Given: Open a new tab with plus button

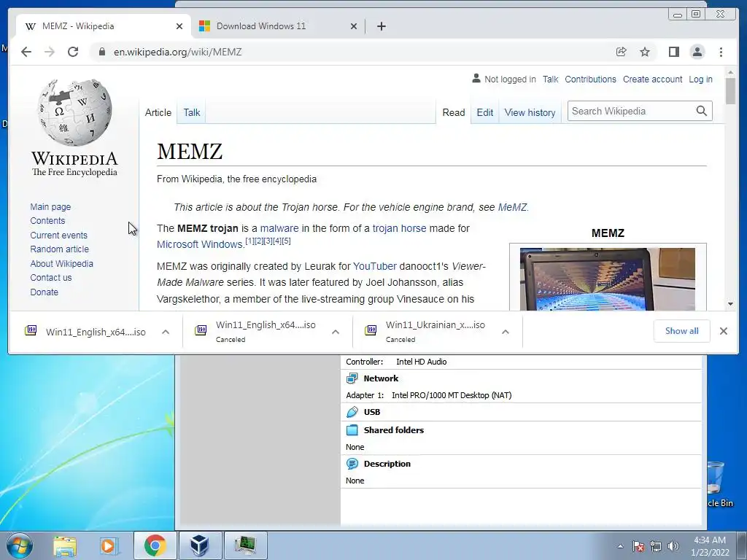Looking at the screenshot, I should (x=381, y=26).
